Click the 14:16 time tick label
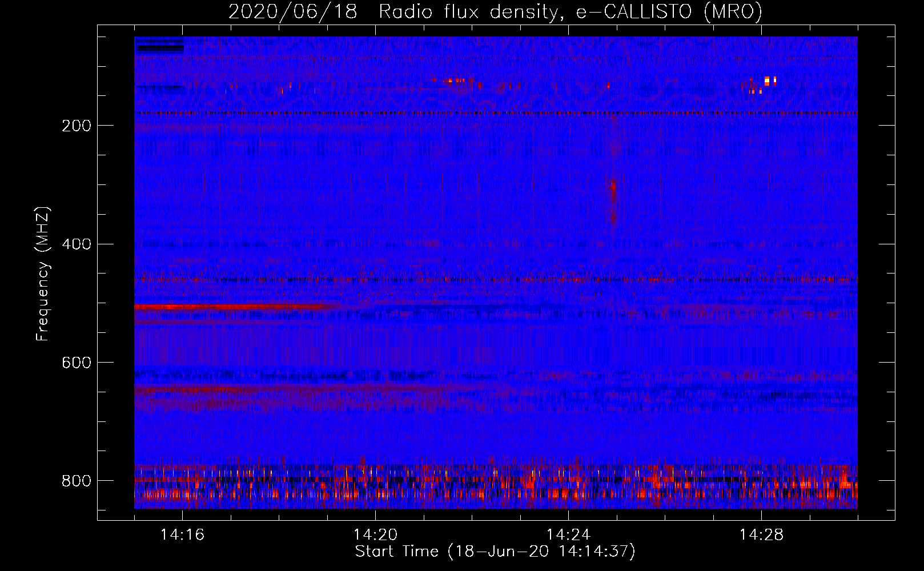This screenshot has height=571, width=924. coord(182,534)
